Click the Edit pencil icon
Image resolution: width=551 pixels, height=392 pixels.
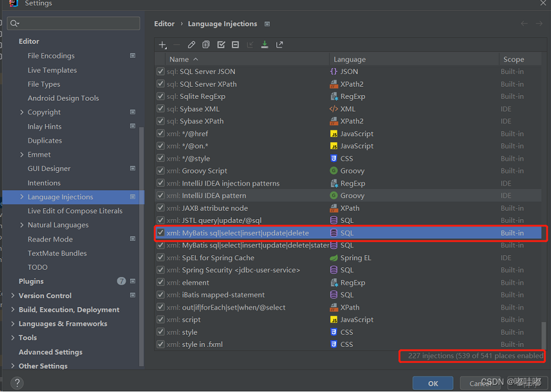point(191,45)
